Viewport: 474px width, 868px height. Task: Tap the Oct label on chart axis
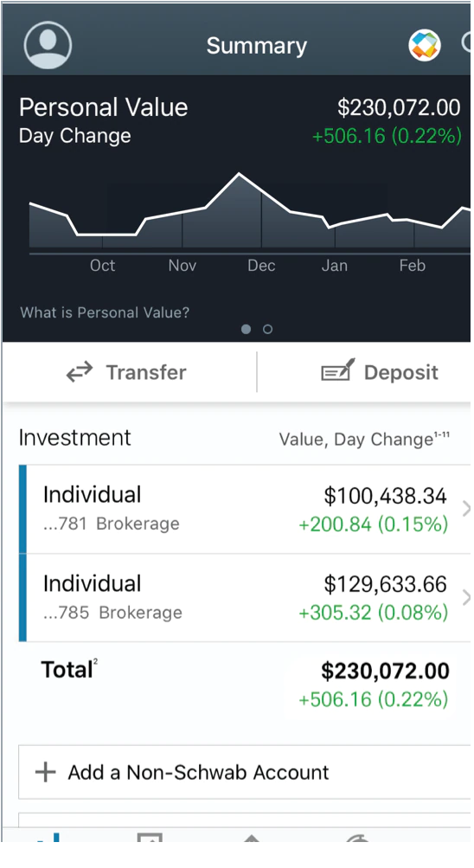click(102, 266)
